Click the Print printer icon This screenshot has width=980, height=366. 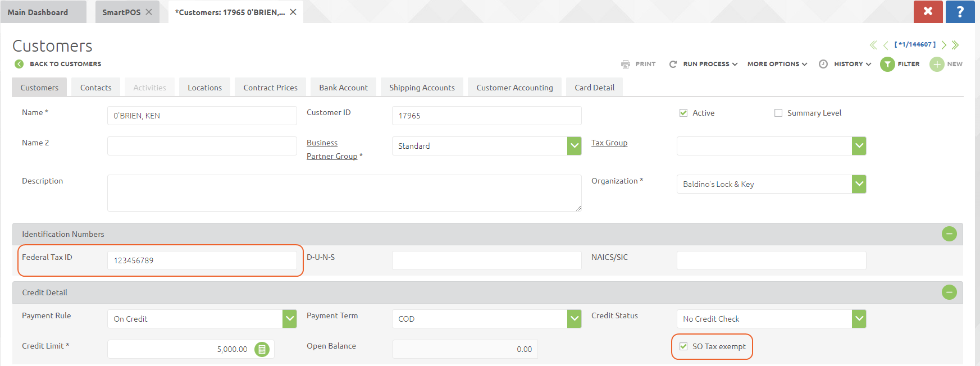pyautogui.click(x=626, y=65)
